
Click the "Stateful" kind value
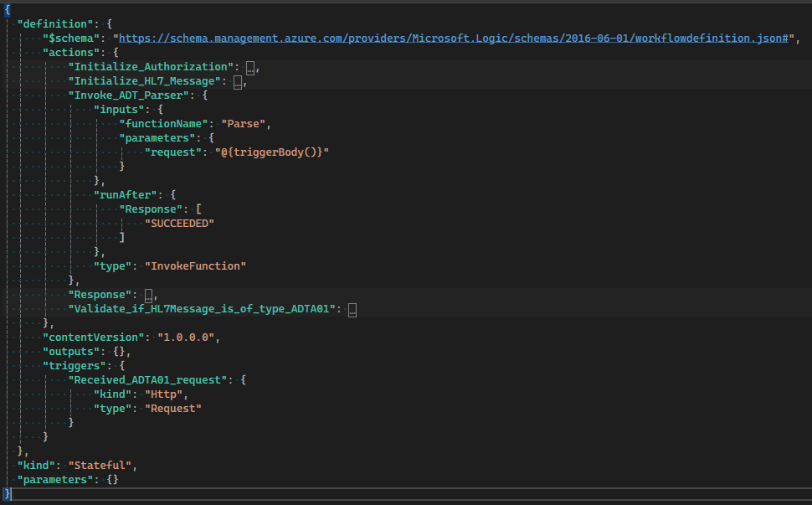(x=100, y=466)
